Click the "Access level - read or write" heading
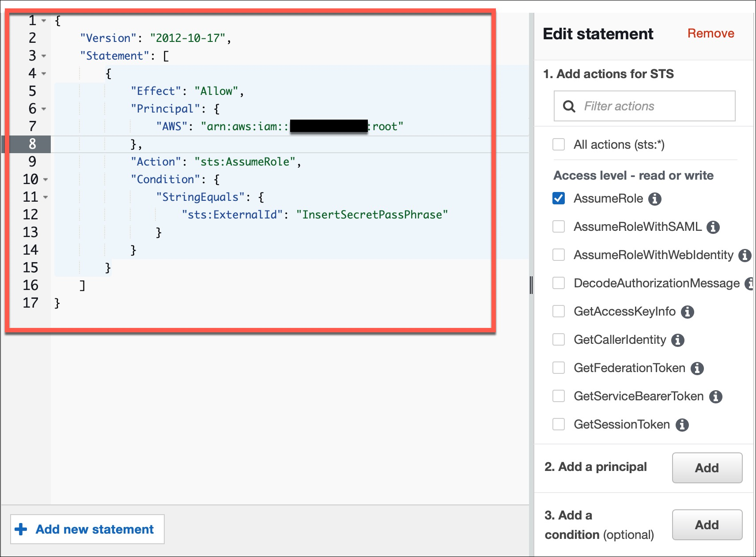Viewport: 756px width, 557px height. coord(634,176)
